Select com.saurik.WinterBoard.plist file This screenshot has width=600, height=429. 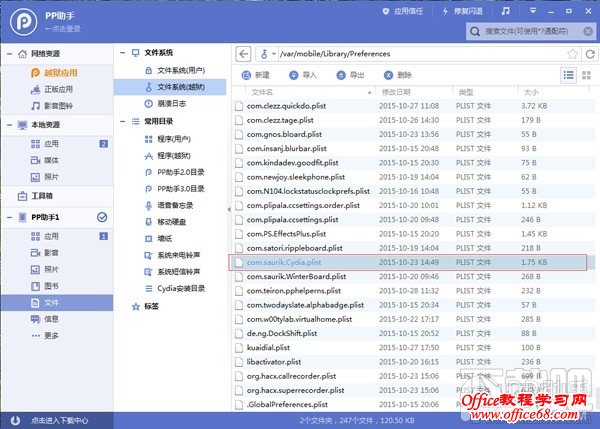tap(414, 277)
